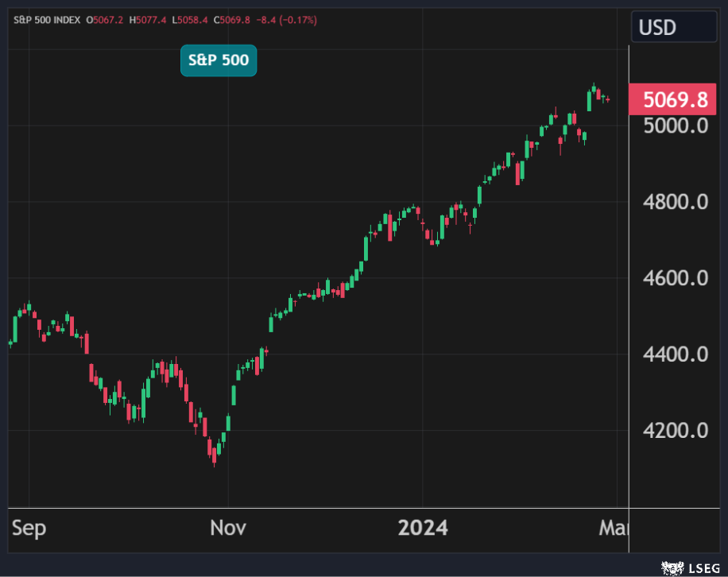Click the 4800.0 price axis label
Image resolution: width=728 pixels, height=577 pixels.
(x=676, y=202)
